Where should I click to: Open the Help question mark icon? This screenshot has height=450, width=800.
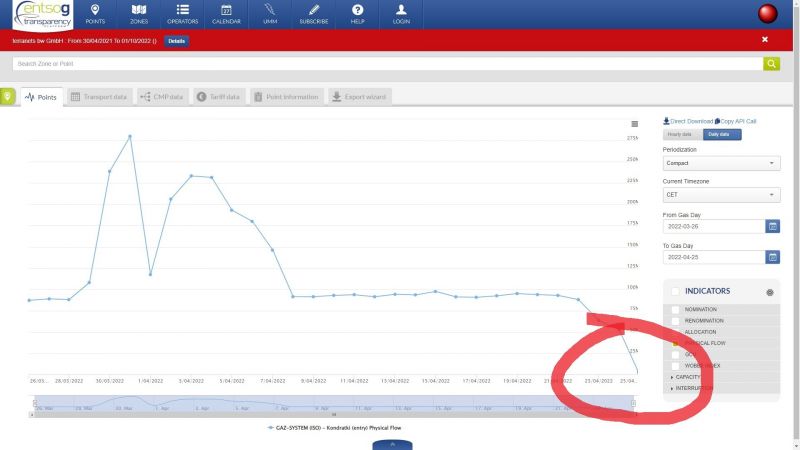point(357,11)
